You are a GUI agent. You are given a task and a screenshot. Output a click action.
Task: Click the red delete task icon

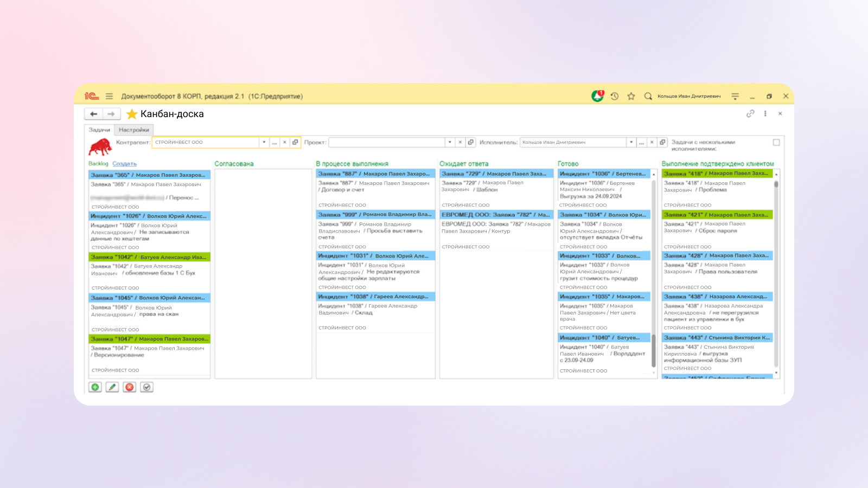tap(130, 387)
